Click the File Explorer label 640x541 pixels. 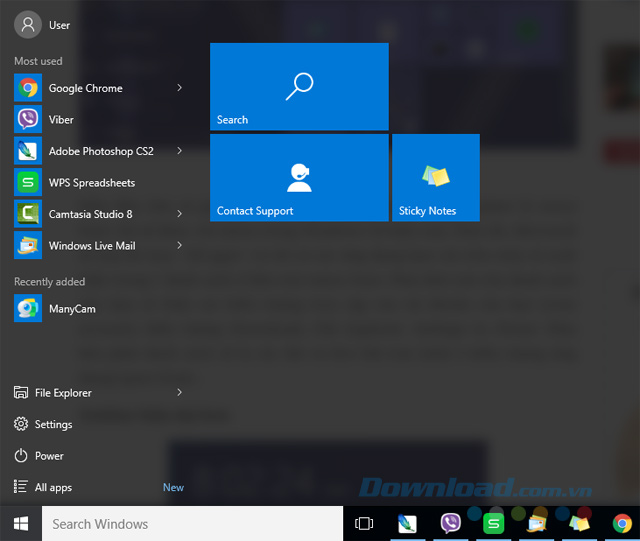click(x=63, y=393)
